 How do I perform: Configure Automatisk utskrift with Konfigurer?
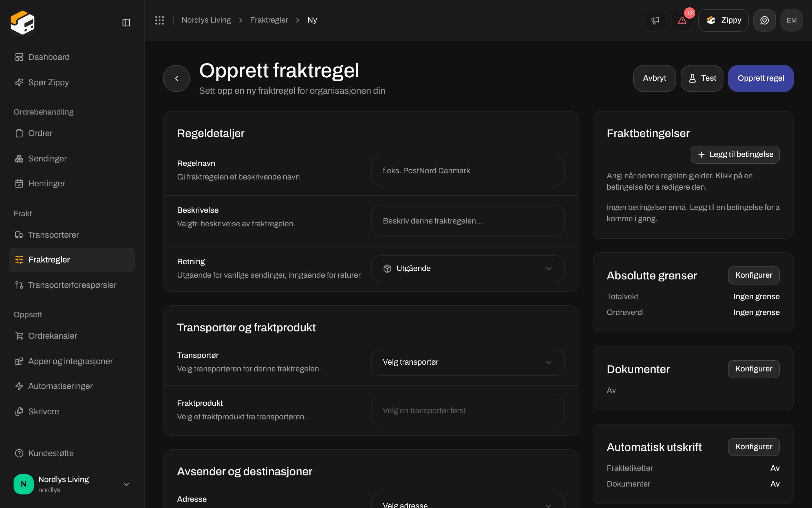(x=754, y=447)
